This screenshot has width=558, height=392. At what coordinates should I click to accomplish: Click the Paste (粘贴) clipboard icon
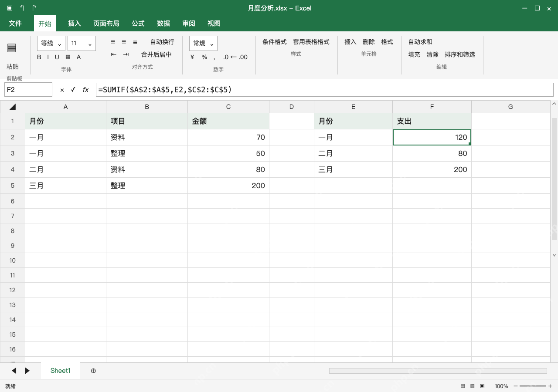pos(12,48)
